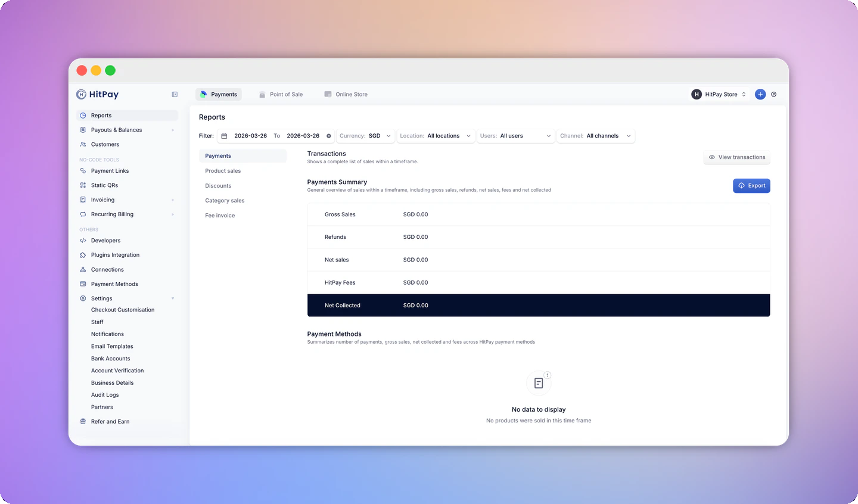The image size is (858, 504).
Task: Click the Refunds row label
Action: (335, 237)
